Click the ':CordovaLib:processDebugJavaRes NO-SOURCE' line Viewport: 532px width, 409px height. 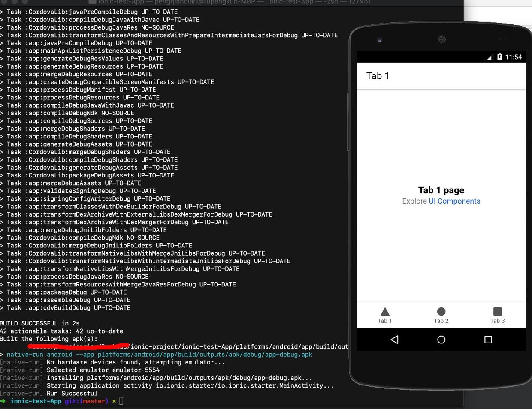87,27
